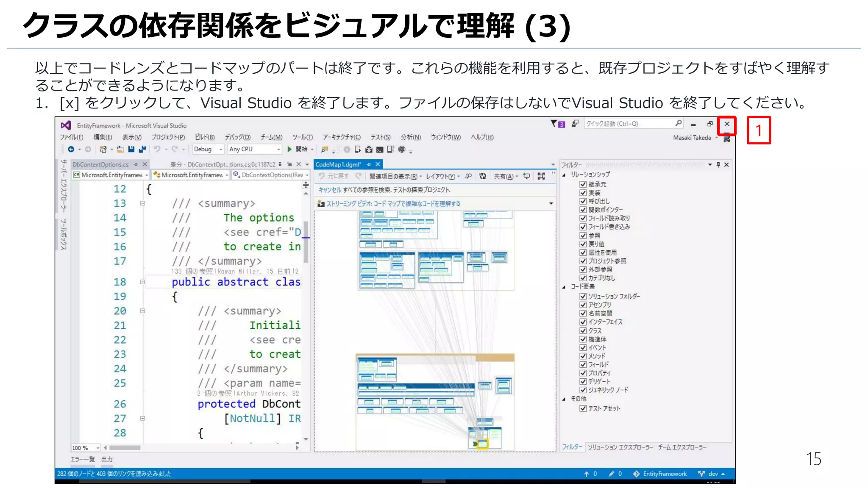
Task: Click the PowerShell console toolbar icon
Action: click(380, 149)
